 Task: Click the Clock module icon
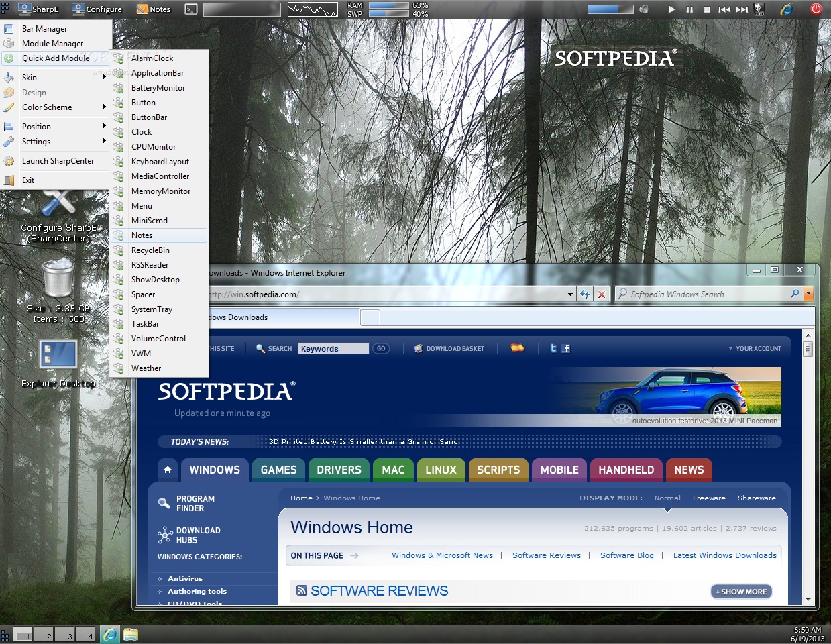point(119,132)
